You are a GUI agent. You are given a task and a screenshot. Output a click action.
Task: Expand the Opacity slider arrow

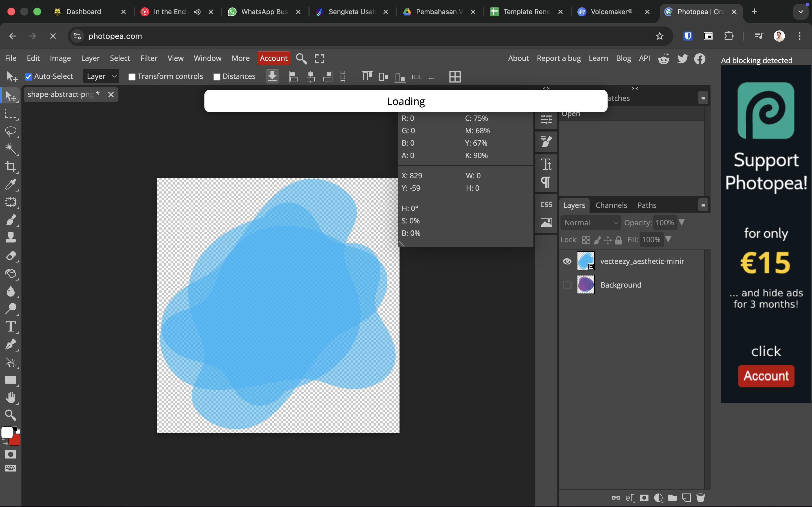click(x=681, y=223)
